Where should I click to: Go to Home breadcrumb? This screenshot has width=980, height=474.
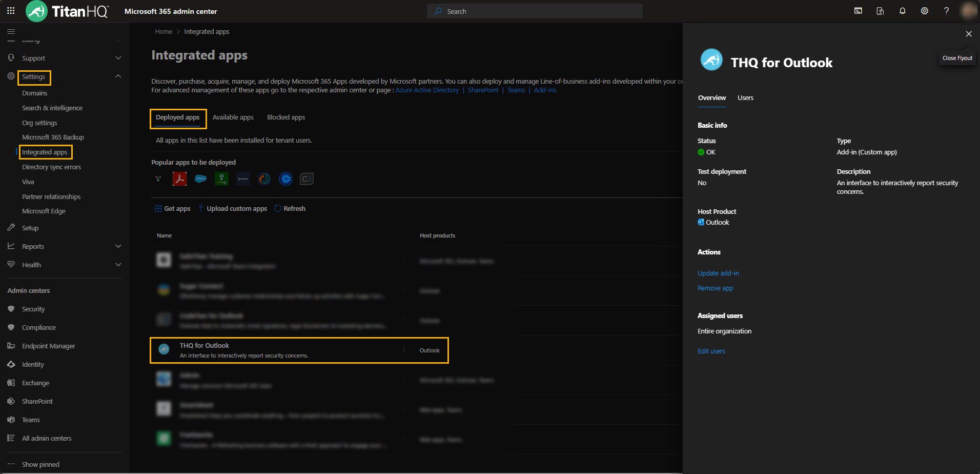tap(164, 32)
